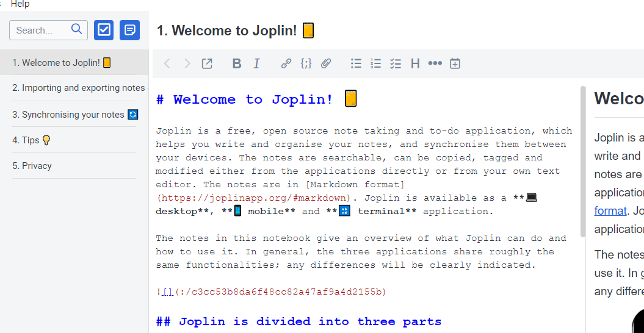Image resolution: width=644 pixels, height=333 pixels.
Task: Click the sync emoji beside Synchronising your notes
Action: tap(132, 115)
